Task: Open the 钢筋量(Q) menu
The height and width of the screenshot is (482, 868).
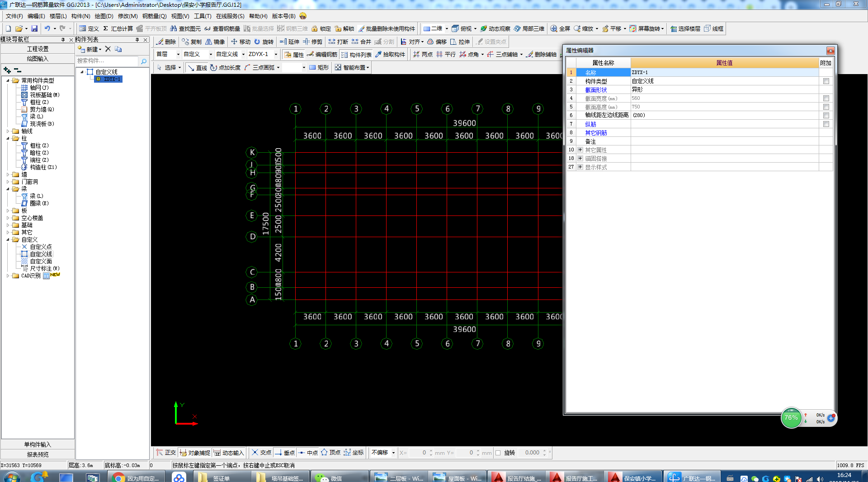Action: tap(155, 16)
